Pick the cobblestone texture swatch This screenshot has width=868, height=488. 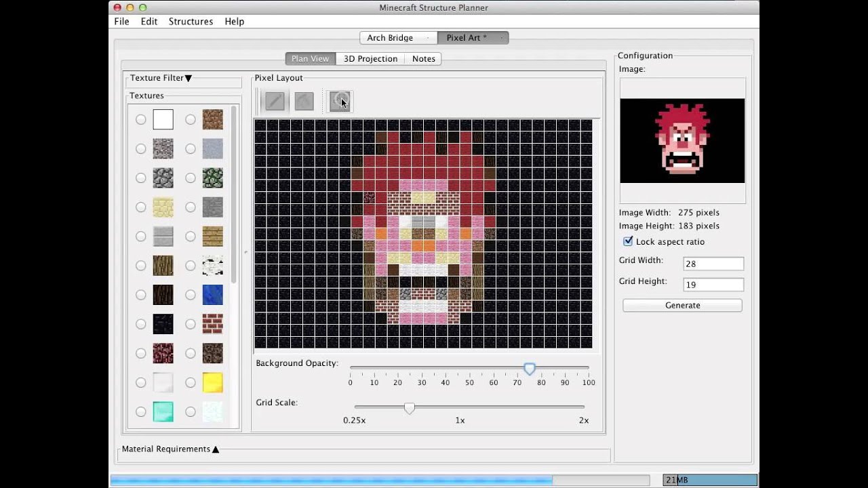click(x=163, y=178)
